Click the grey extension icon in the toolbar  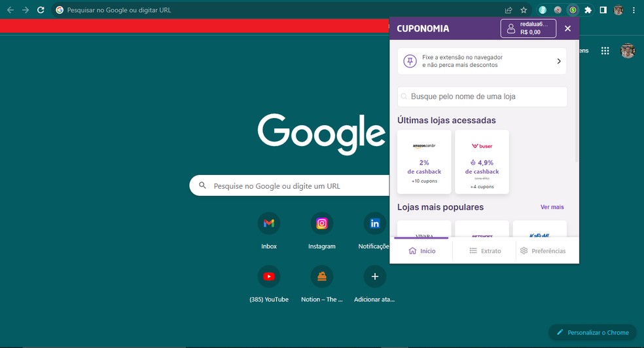click(x=558, y=10)
